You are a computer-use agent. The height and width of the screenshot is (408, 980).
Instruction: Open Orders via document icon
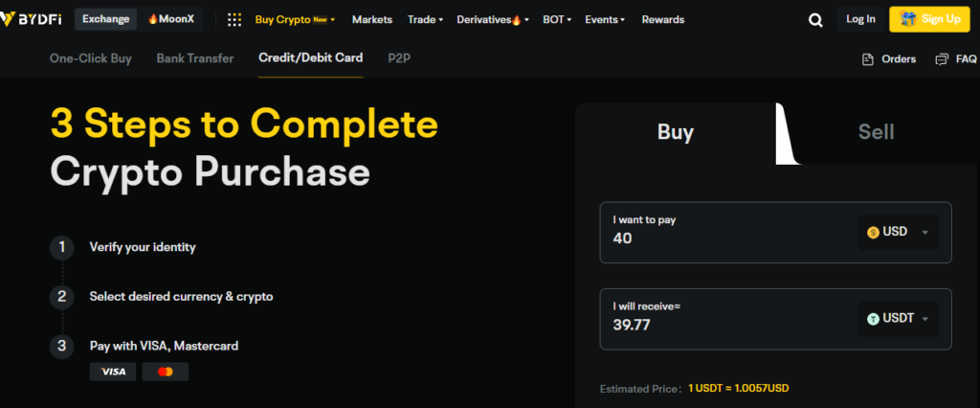pos(868,59)
